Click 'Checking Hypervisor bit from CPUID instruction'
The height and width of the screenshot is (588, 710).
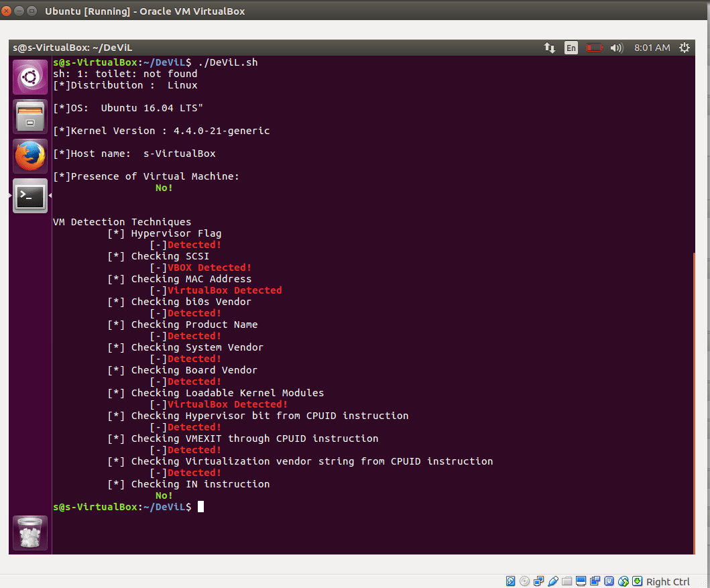click(257, 416)
